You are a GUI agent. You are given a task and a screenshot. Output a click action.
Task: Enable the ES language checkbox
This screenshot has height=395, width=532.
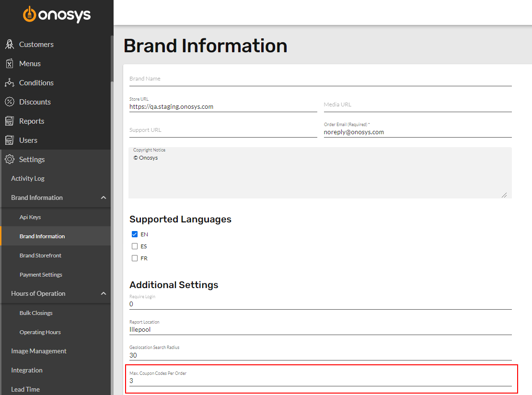click(x=135, y=246)
